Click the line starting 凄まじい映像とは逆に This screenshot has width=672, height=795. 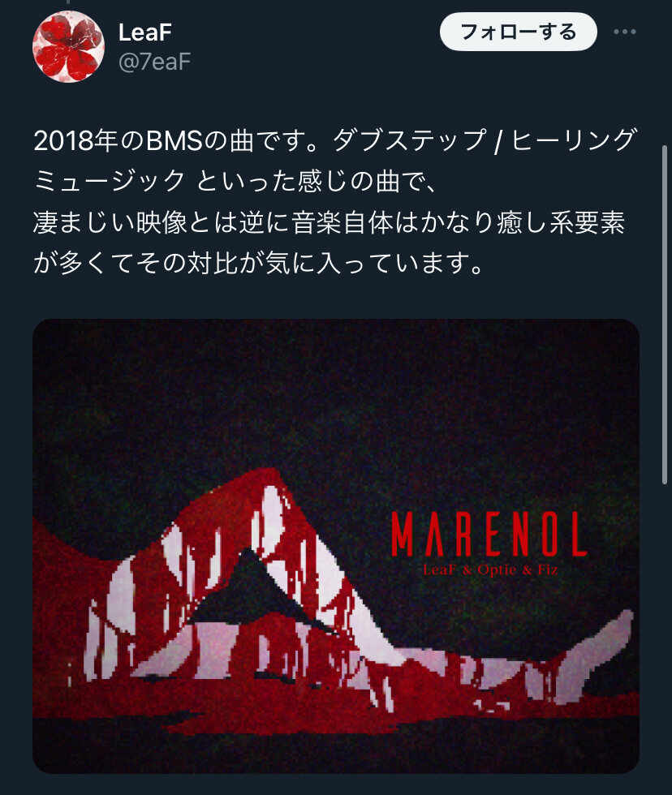point(329,222)
